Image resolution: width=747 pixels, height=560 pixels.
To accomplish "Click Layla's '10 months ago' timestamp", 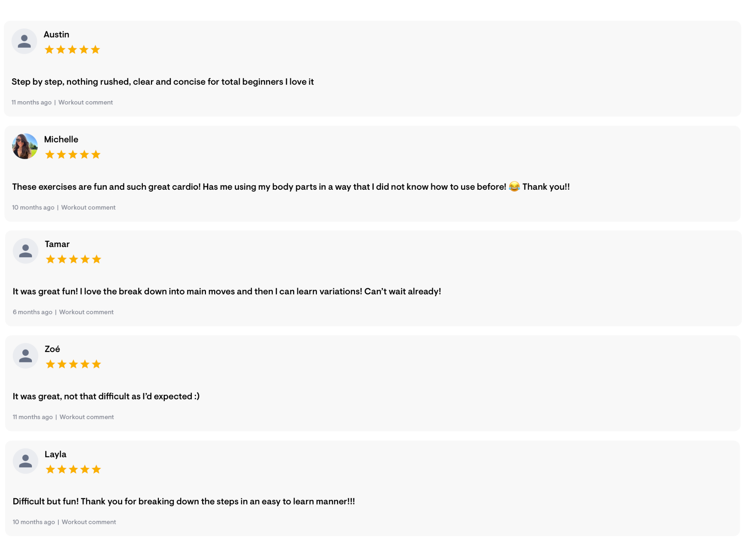I will pos(34,522).
